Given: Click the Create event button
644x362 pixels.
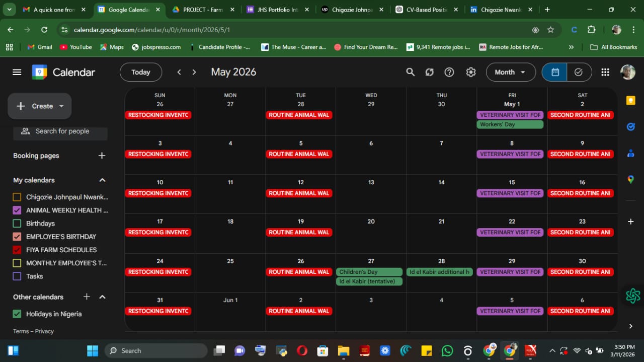Looking at the screenshot, I should (x=39, y=106).
